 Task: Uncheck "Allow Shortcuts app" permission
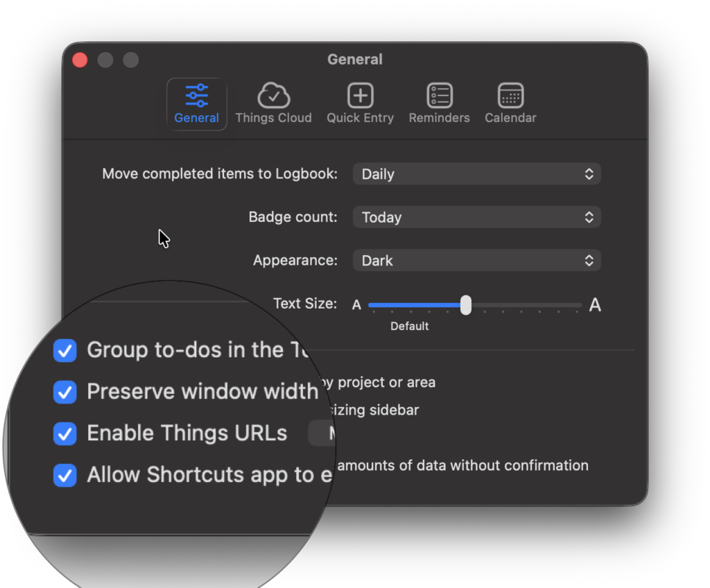point(64,475)
